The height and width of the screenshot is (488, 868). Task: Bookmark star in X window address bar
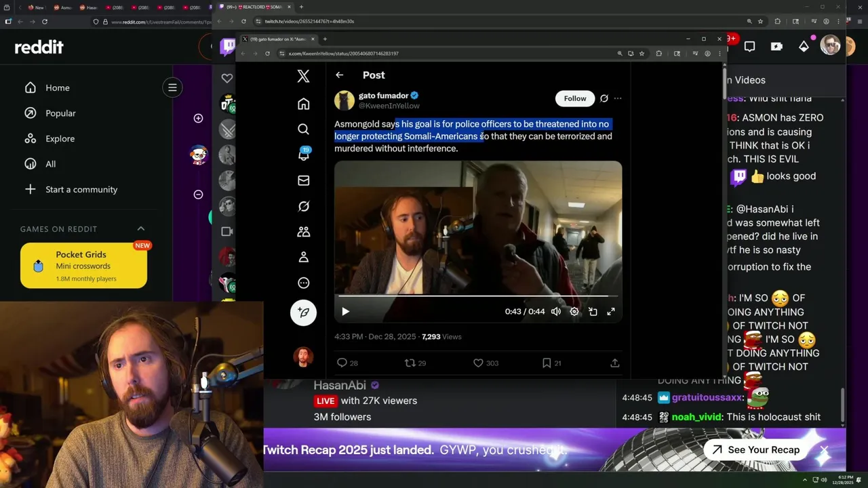coord(642,54)
